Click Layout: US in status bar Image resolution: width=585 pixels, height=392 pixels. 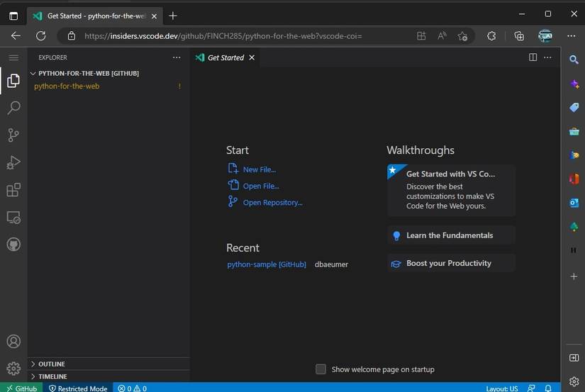[x=502, y=388]
